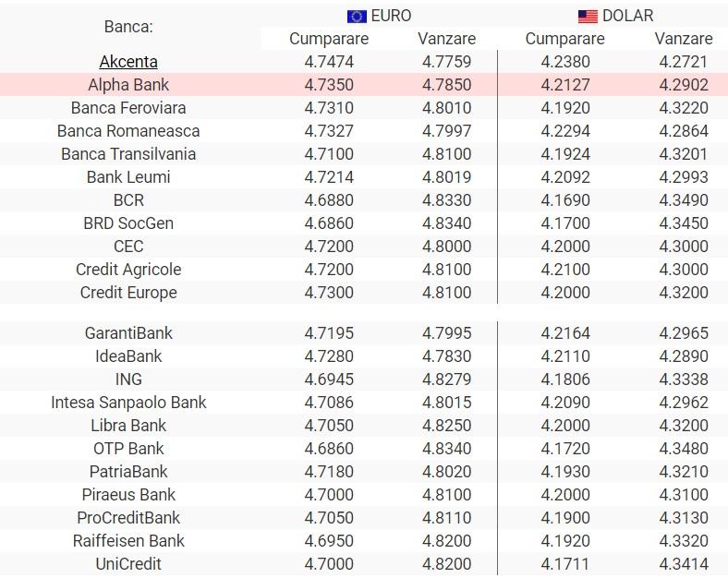
Task: Select BRD SocGen bank entry
Action: click(128, 223)
